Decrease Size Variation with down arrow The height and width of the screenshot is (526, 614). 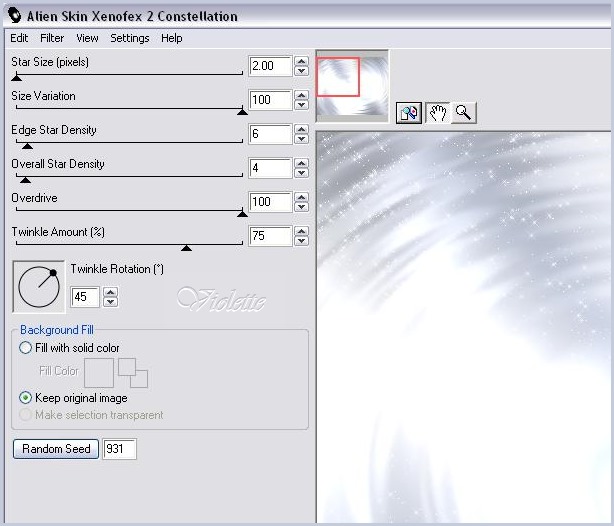pyautogui.click(x=302, y=106)
